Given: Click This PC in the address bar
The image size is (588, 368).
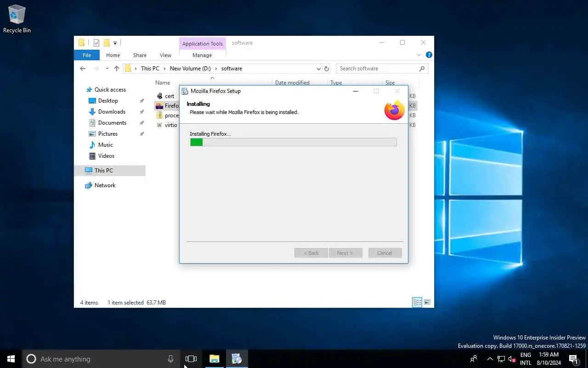Looking at the screenshot, I should point(150,69).
